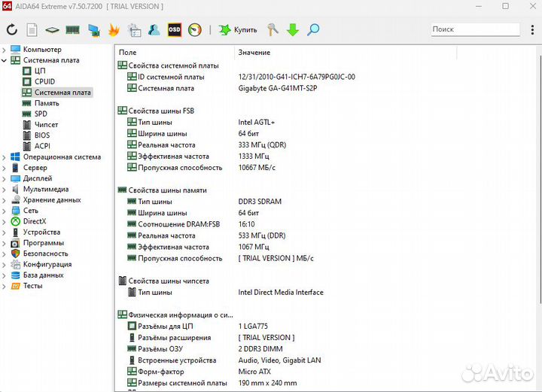The height and width of the screenshot is (392, 542).
Task: Collapse the Системная плата tree node
Action: click(x=4, y=60)
